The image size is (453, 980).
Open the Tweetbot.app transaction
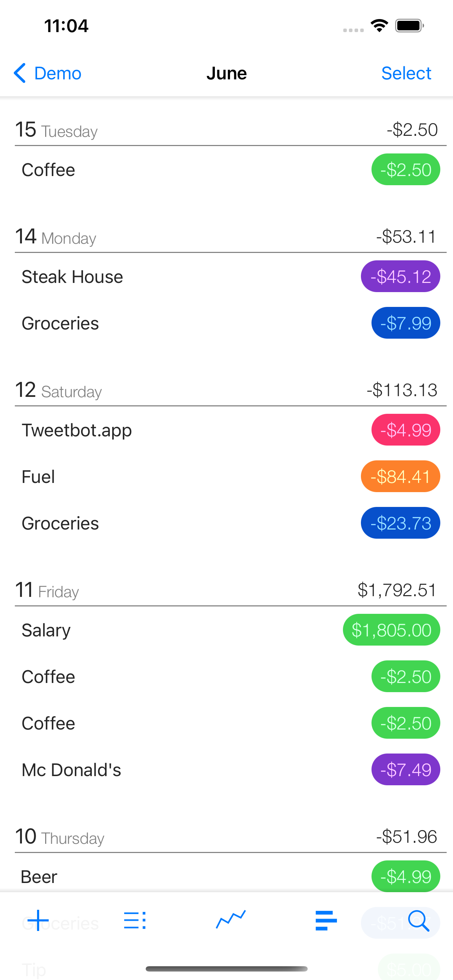pyautogui.click(x=77, y=430)
